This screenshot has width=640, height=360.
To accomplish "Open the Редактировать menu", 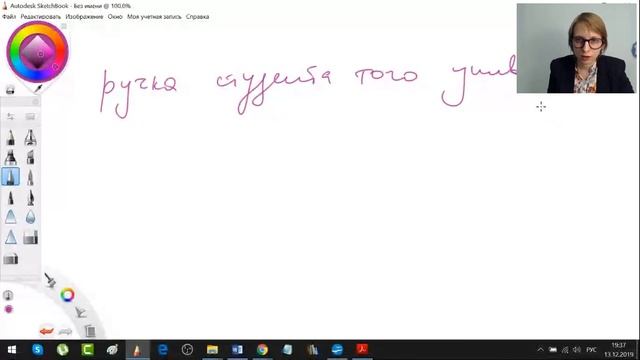I will [40, 17].
